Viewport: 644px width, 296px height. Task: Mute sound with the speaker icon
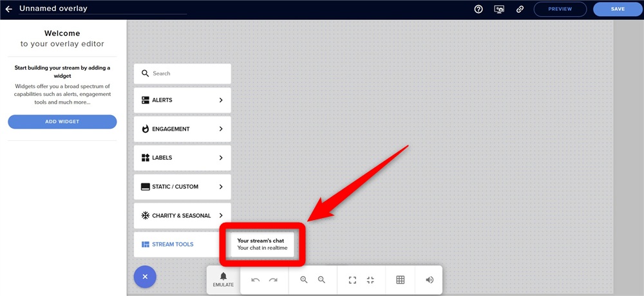(x=430, y=280)
